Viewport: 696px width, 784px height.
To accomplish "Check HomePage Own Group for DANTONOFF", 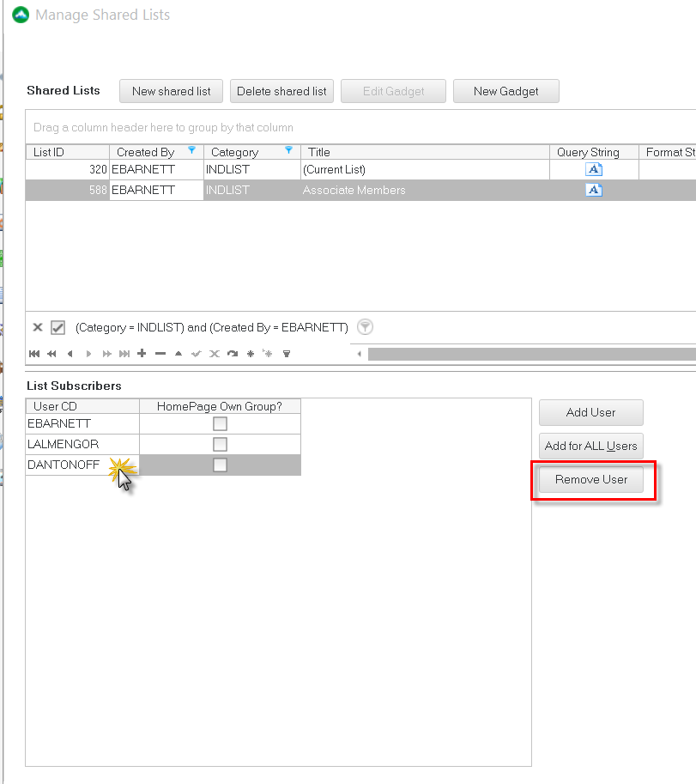I will point(220,465).
